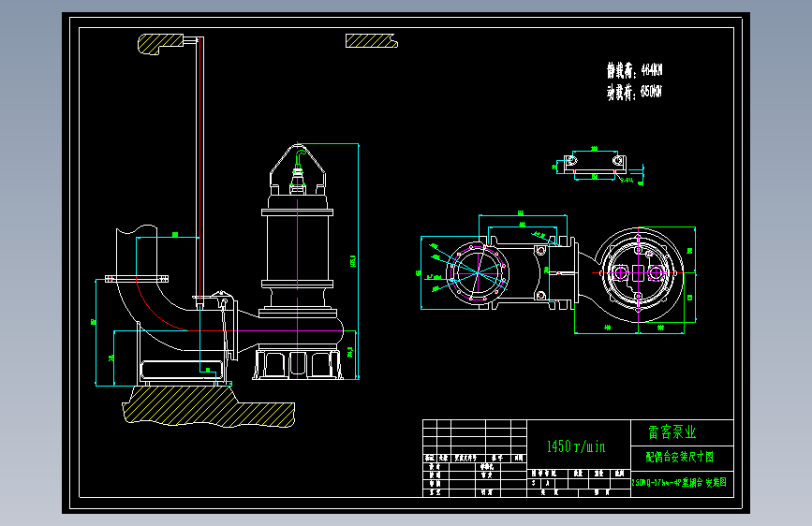Select the magenta pump centerline

pyautogui.click(x=297, y=261)
